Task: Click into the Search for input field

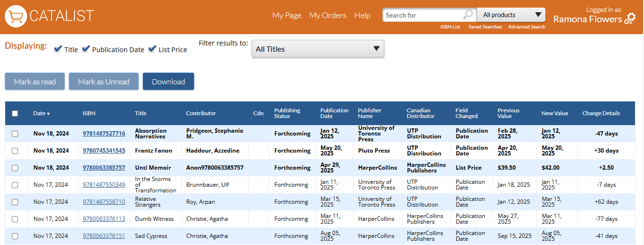Action: tap(422, 15)
